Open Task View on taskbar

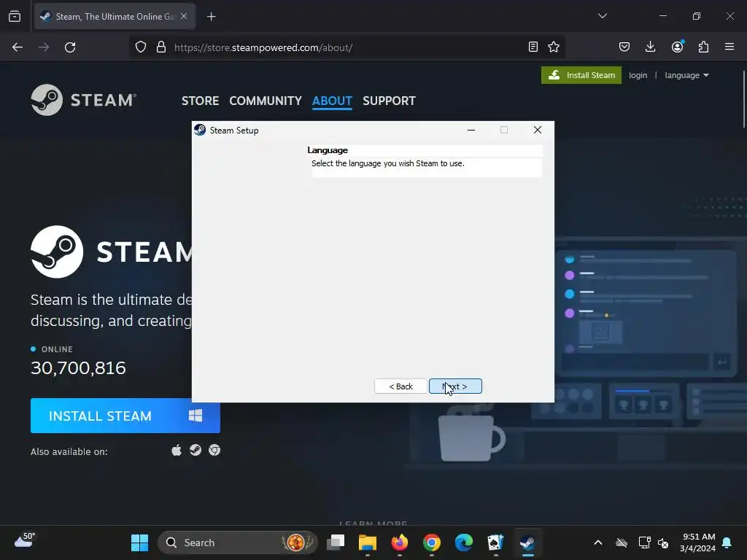[336, 542]
